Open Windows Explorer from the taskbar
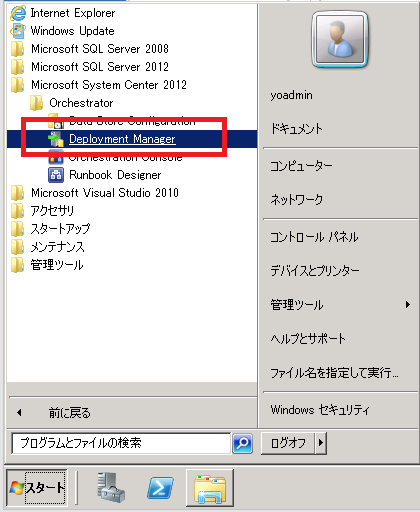The height and width of the screenshot is (512, 420). coord(210,488)
